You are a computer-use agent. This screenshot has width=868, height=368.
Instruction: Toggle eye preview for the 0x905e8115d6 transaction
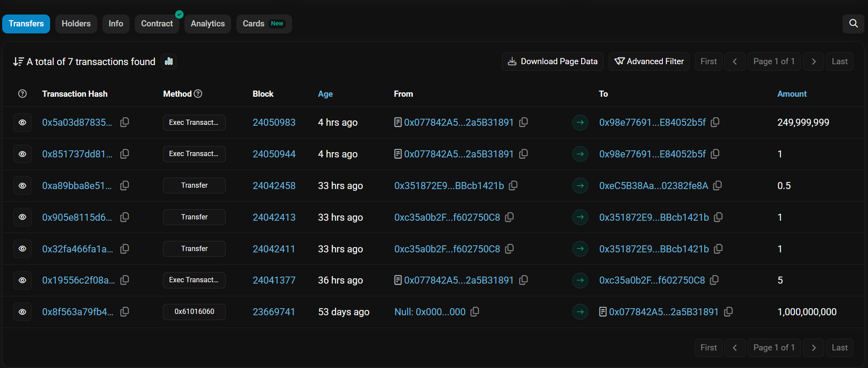22,217
